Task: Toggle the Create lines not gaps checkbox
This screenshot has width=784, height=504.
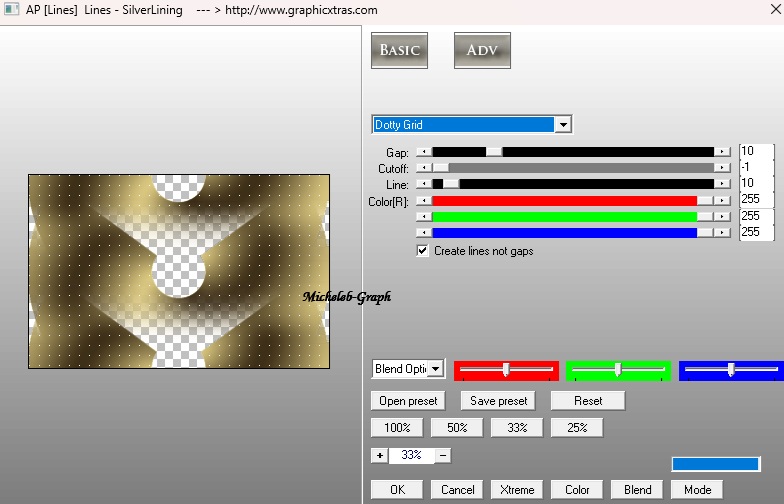Action: (423, 251)
